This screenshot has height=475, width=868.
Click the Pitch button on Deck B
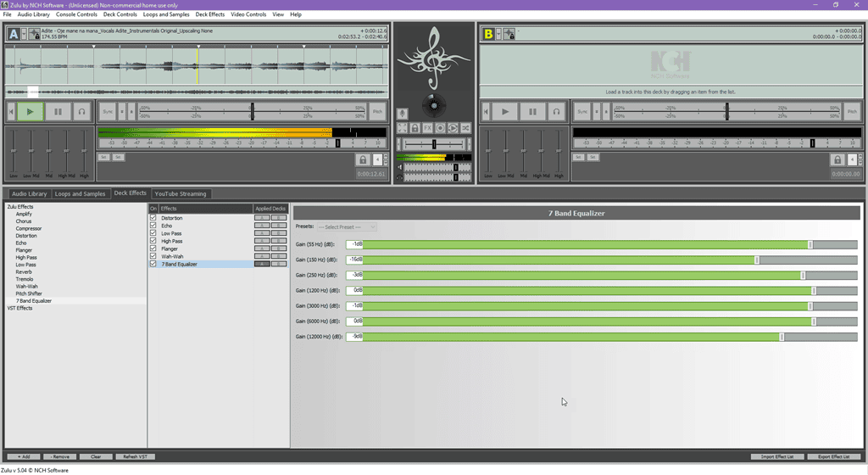852,112
